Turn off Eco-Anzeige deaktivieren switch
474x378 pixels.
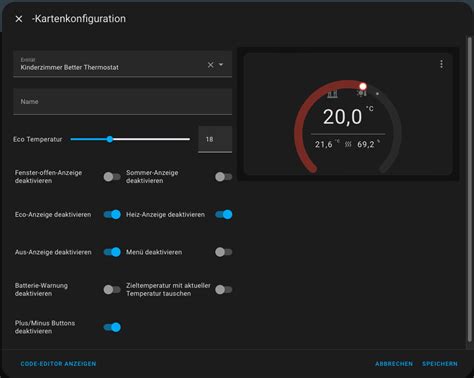click(x=112, y=214)
